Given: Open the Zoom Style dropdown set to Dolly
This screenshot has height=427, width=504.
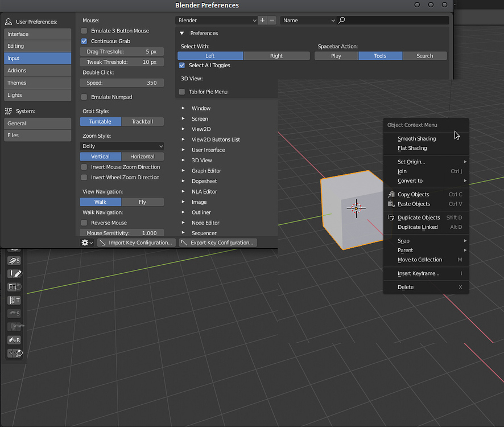Looking at the screenshot, I should coord(121,146).
